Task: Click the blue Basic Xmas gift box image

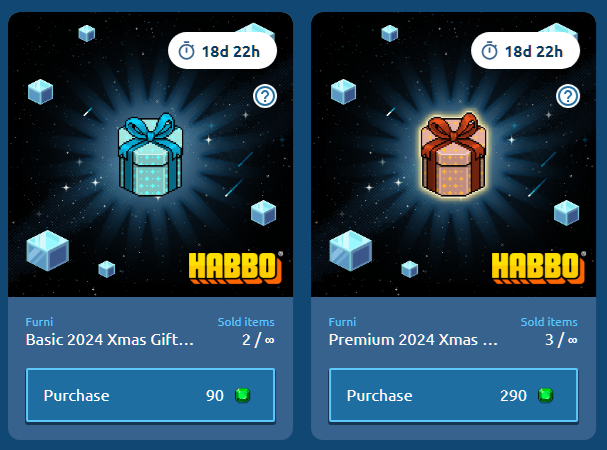Action: click(x=151, y=155)
